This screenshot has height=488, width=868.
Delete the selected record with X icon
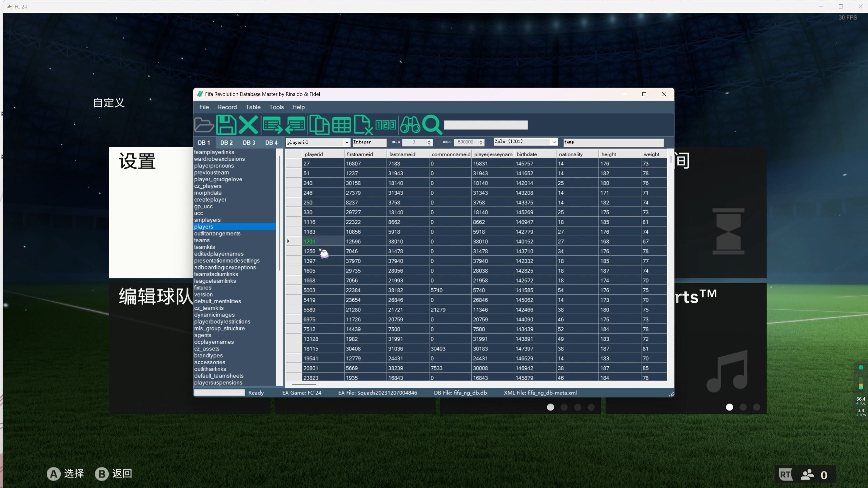249,125
